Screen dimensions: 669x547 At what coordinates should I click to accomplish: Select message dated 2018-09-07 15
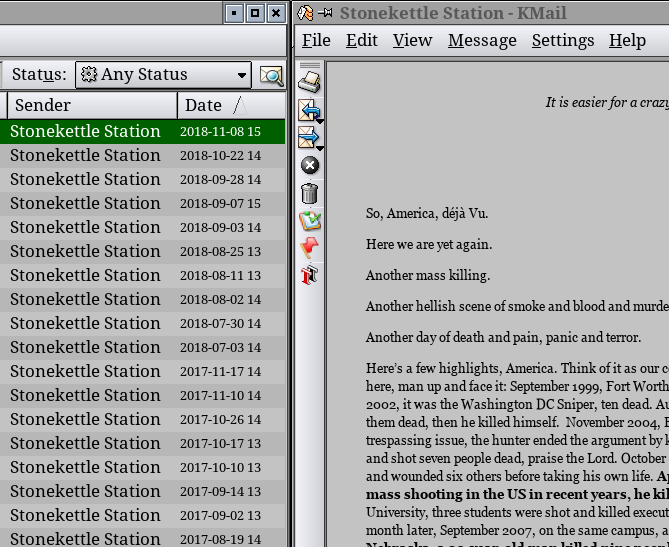[143, 203]
